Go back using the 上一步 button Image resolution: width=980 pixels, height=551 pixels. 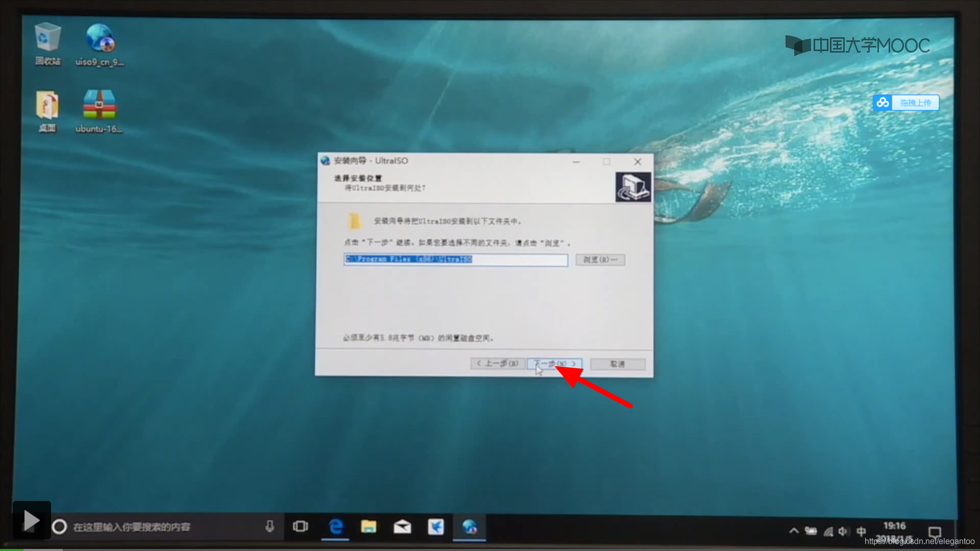click(497, 363)
